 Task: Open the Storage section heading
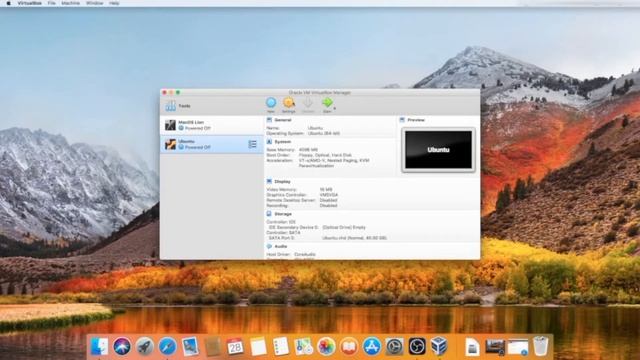283,214
